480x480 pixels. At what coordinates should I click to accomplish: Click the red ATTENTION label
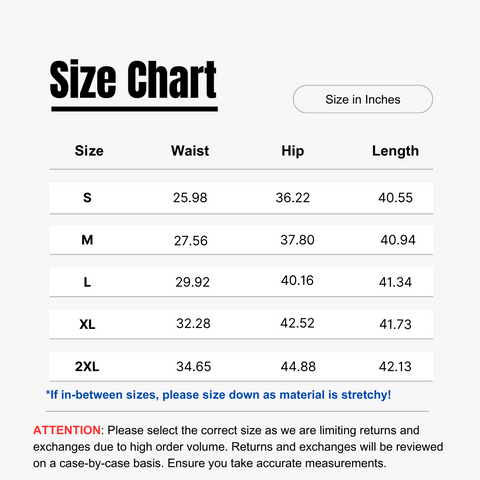[x=67, y=430]
